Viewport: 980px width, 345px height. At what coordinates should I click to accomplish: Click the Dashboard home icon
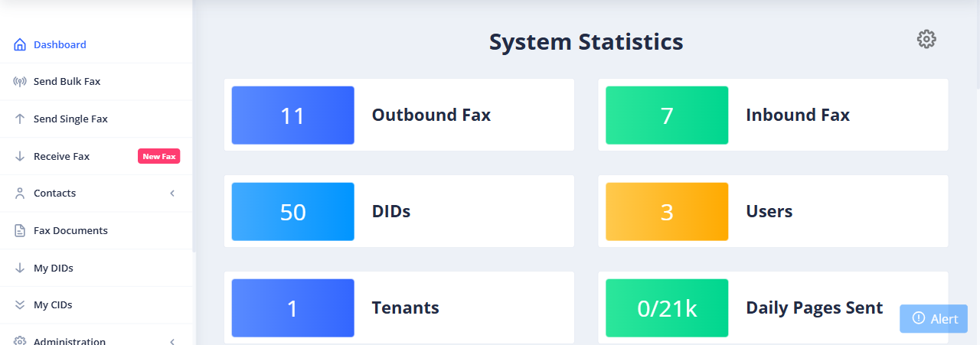coord(20,44)
